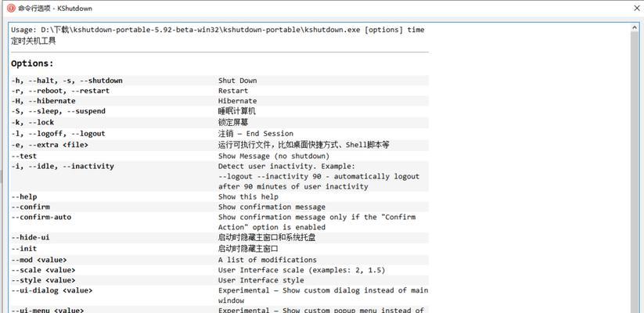
Task: Click the '-k, --lock' option
Action: click(32, 122)
